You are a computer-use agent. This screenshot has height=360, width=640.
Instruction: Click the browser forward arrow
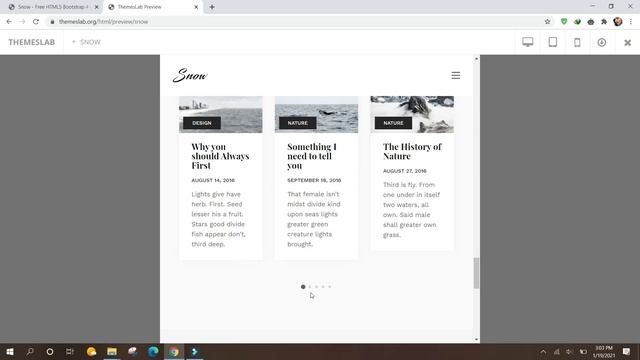22,22
